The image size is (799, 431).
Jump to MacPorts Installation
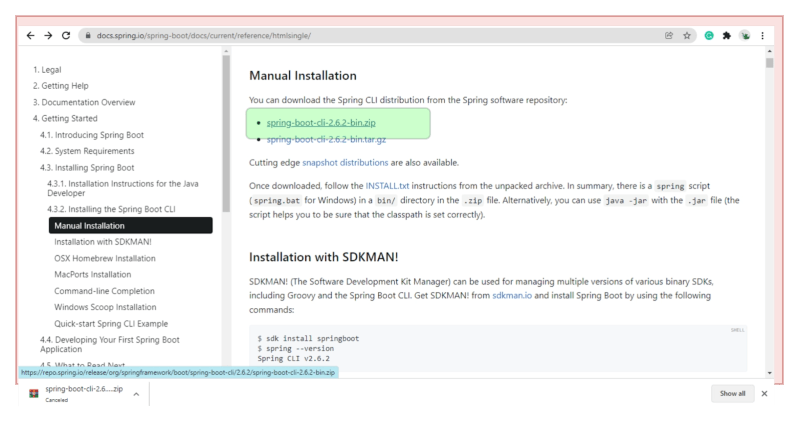point(93,275)
